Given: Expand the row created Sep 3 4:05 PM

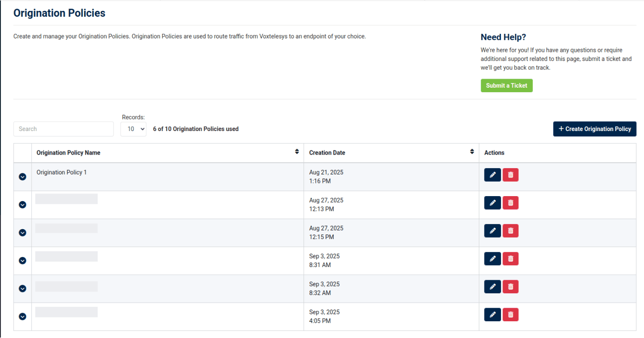Looking at the screenshot, I should pos(23,317).
